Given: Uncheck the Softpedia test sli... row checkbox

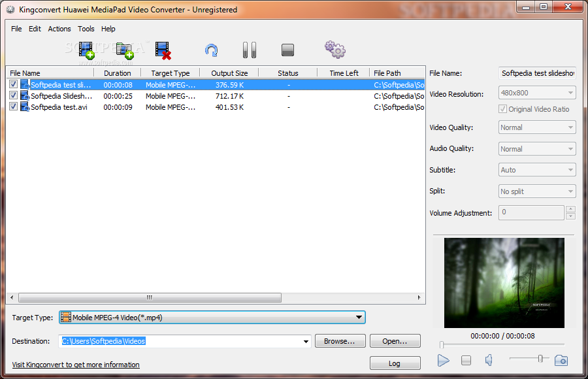Looking at the screenshot, I should coord(14,84).
